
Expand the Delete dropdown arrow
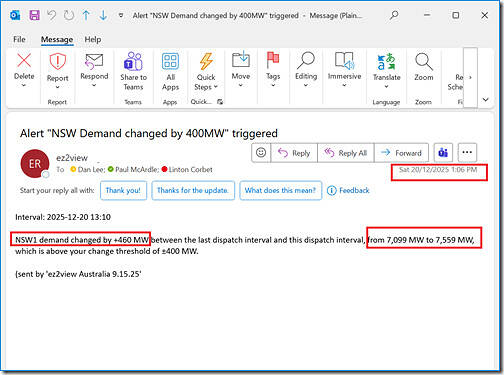(24, 86)
